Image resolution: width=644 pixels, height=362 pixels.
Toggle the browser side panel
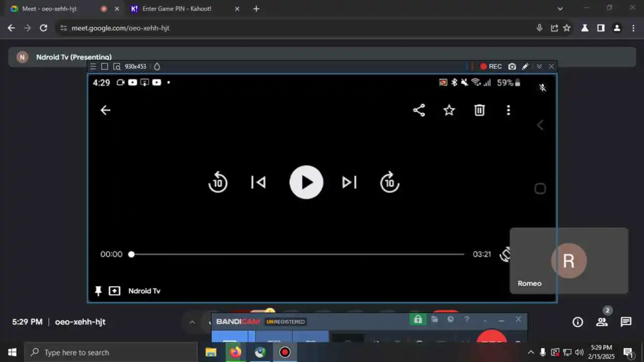pyautogui.click(x=601, y=28)
